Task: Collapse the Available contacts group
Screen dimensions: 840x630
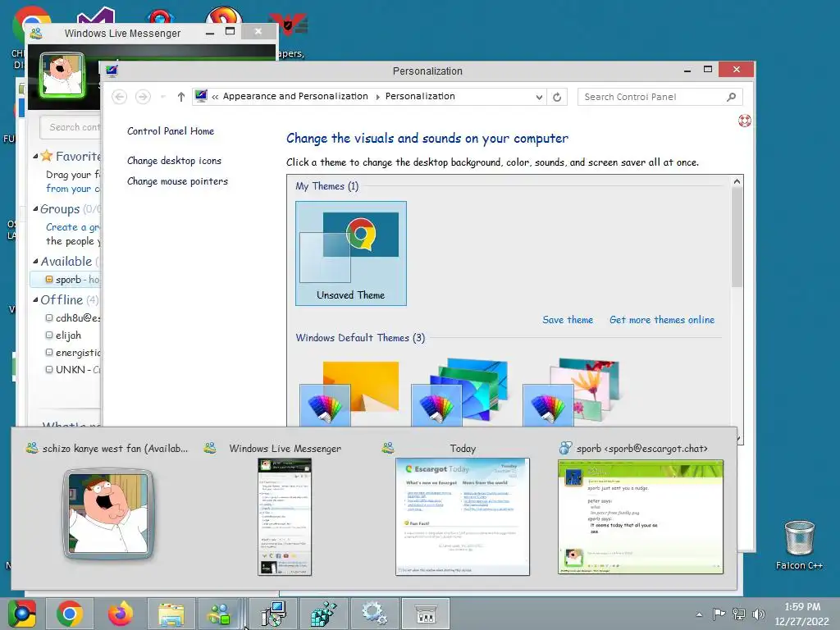Action: click(x=35, y=262)
